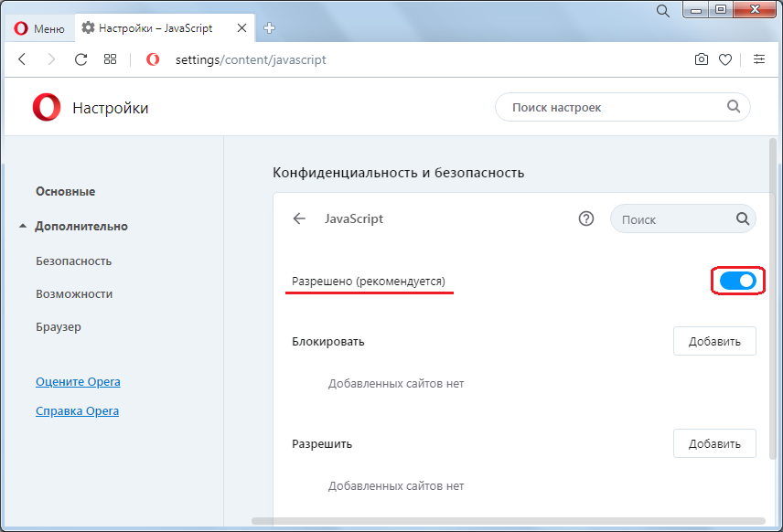The width and height of the screenshot is (783, 532).
Task: Open the Opera Меню button
Action: click(x=39, y=28)
